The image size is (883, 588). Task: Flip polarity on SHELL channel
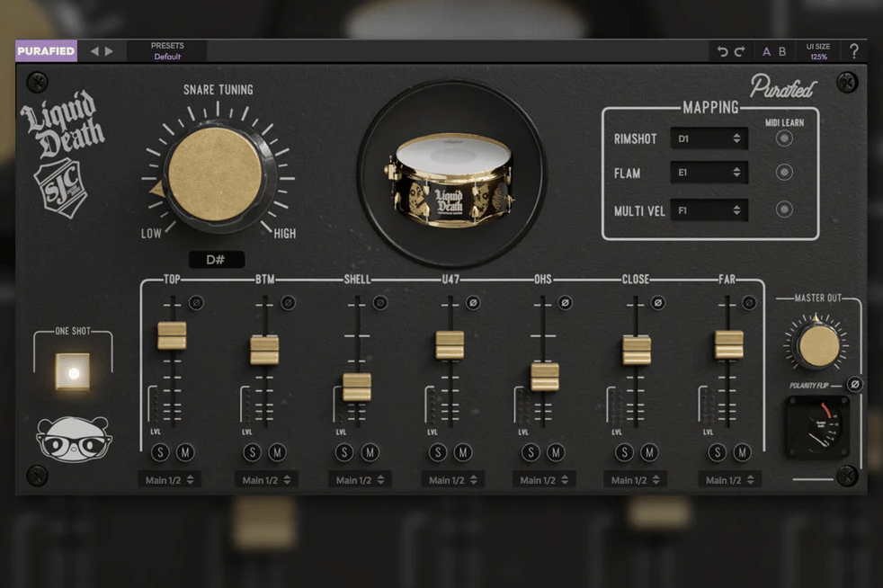tap(380, 302)
